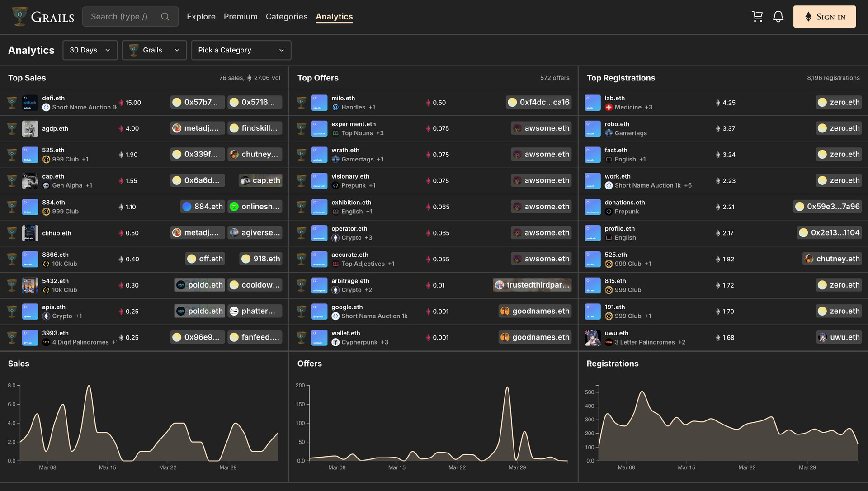Click the grail trophy icon beside milo.eth
868x491 pixels.
tap(301, 103)
